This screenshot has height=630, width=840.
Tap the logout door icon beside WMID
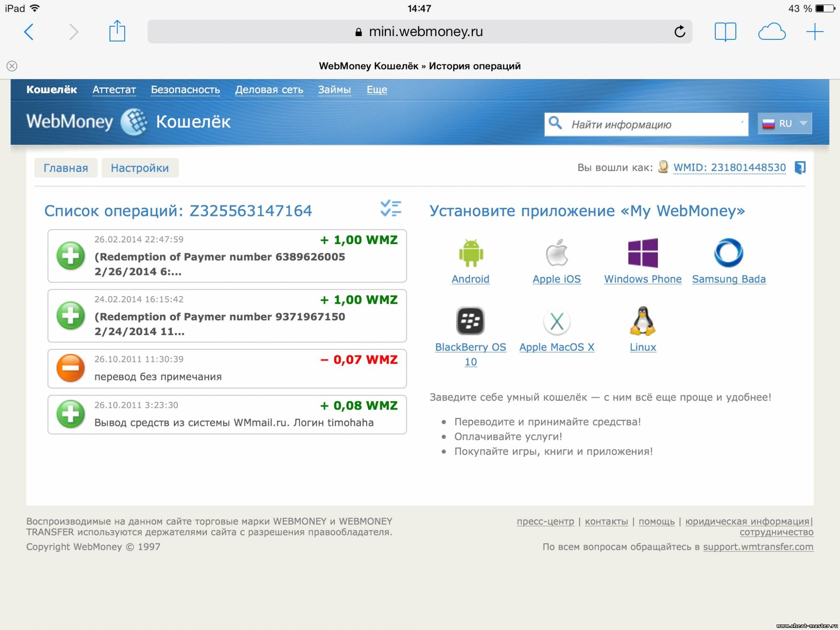(800, 168)
